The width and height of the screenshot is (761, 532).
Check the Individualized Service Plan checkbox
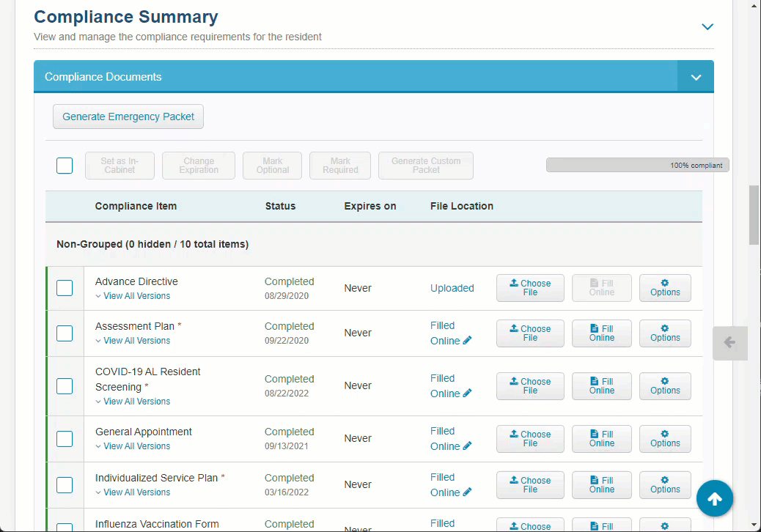click(65, 485)
